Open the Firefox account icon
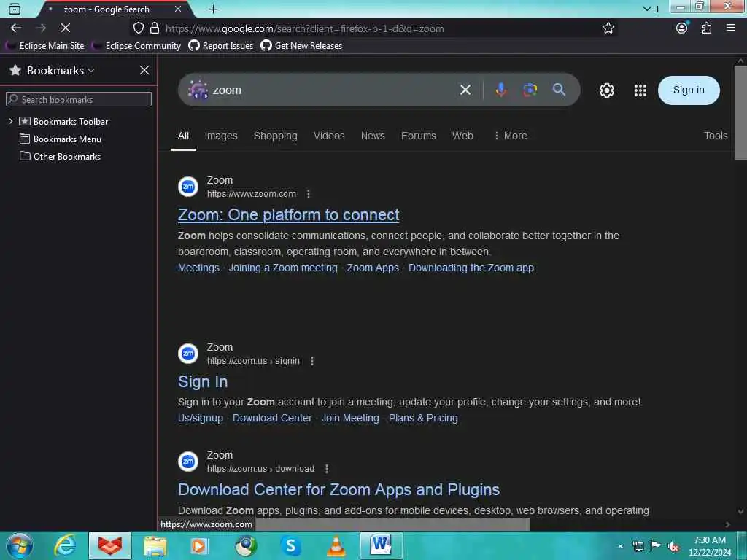747x560 pixels. click(682, 28)
